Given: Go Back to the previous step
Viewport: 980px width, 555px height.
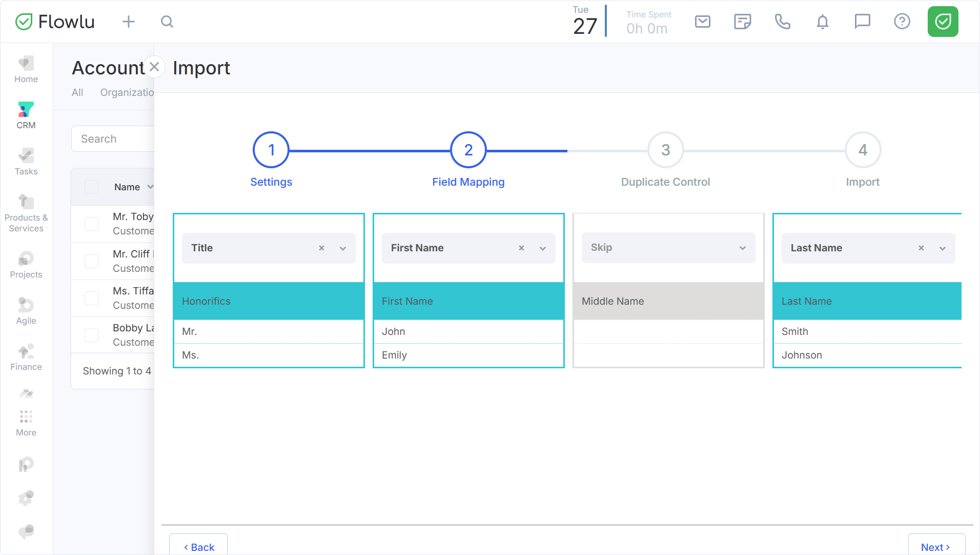Looking at the screenshot, I should pos(199,547).
